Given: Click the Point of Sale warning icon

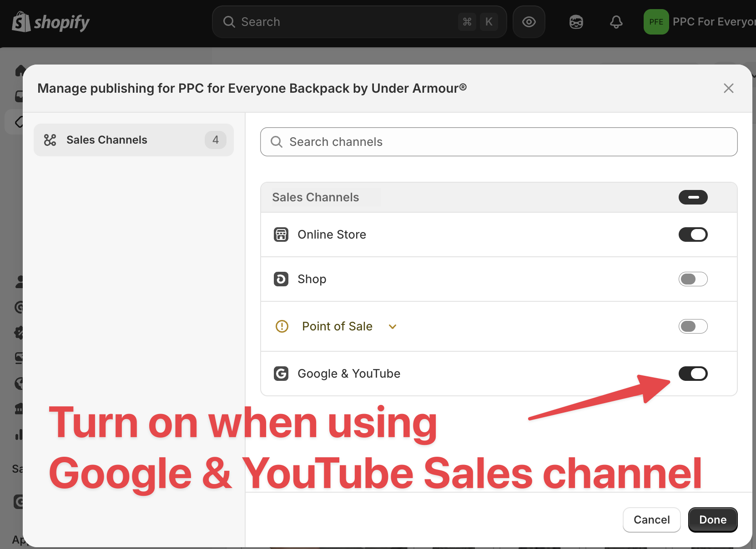Looking at the screenshot, I should tap(282, 326).
